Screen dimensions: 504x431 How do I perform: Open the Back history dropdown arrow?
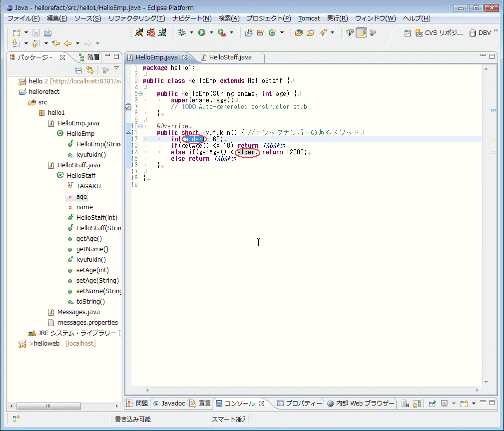tap(77, 43)
